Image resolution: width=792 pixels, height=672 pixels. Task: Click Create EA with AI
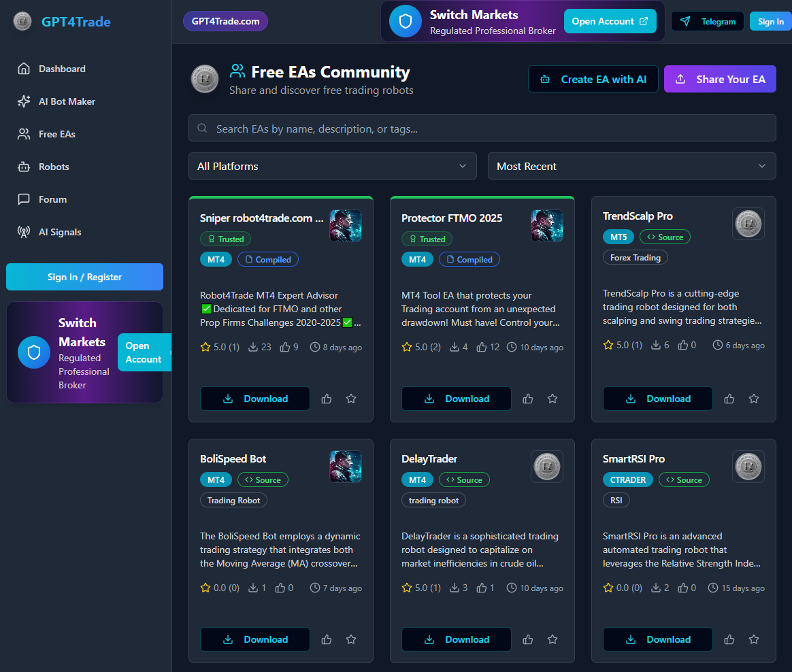[x=593, y=79]
